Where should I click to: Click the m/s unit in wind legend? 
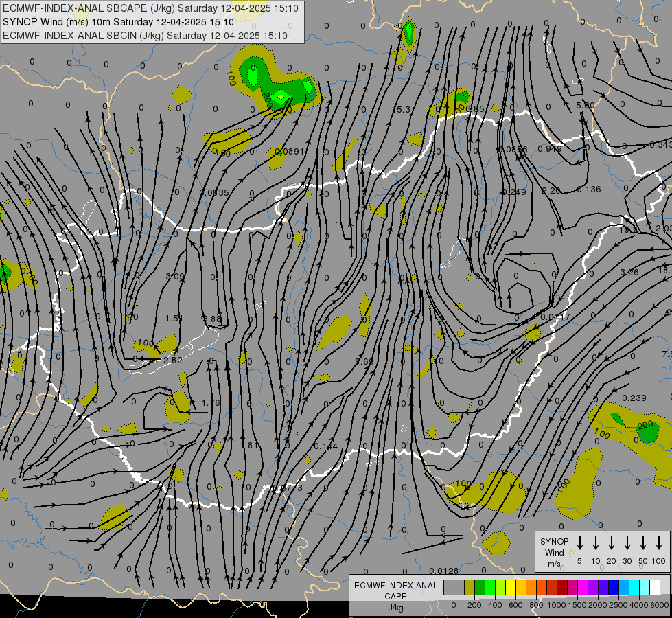click(x=554, y=564)
